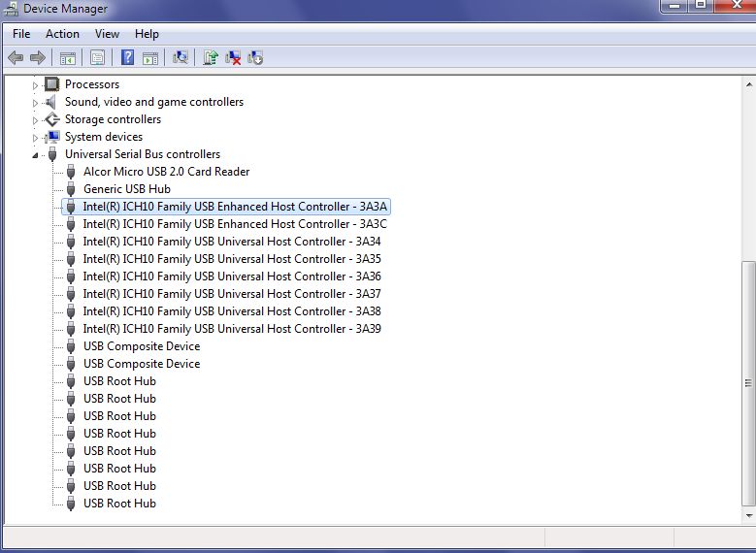Image resolution: width=756 pixels, height=553 pixels.
Task: Click the icon beside Enhanced Host Controller 3A3A
Action: click(71, 207)
